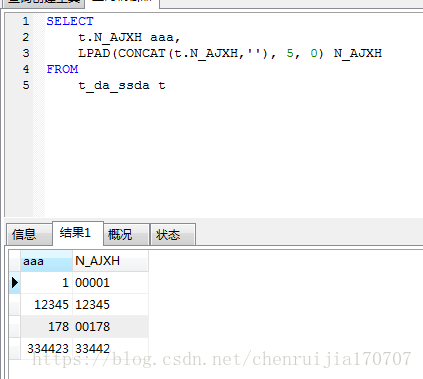Image resolution: width=423 pixels, height=379 pixels.
Task: Click the current row indicator arrow
Action: pos(15,283)
